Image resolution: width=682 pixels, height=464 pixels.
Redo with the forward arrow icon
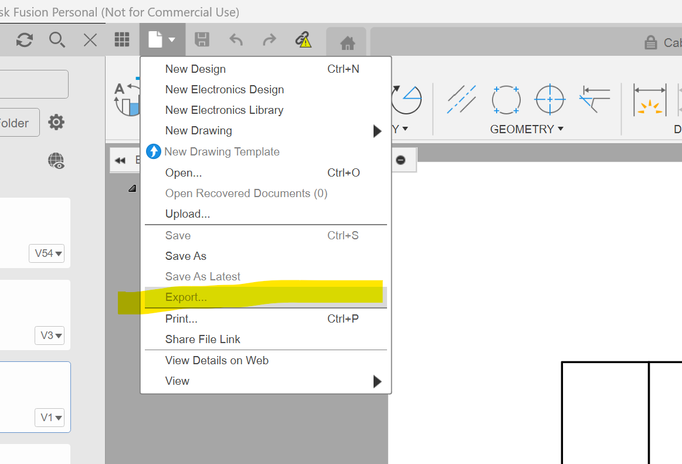point(269,40)
